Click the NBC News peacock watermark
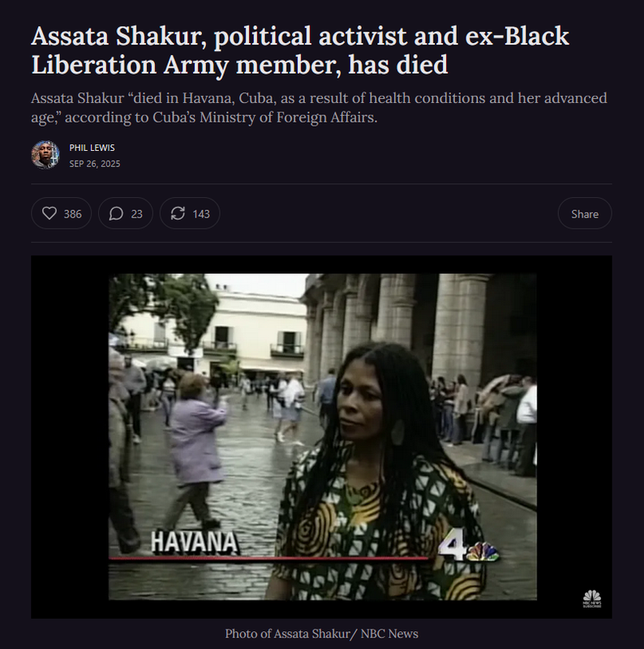This screenshot has width=644, height=649. (592, 599)
